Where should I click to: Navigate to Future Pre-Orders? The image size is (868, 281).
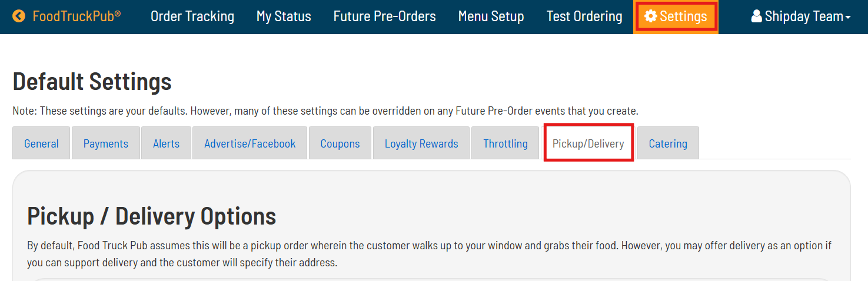coord(384,16)
